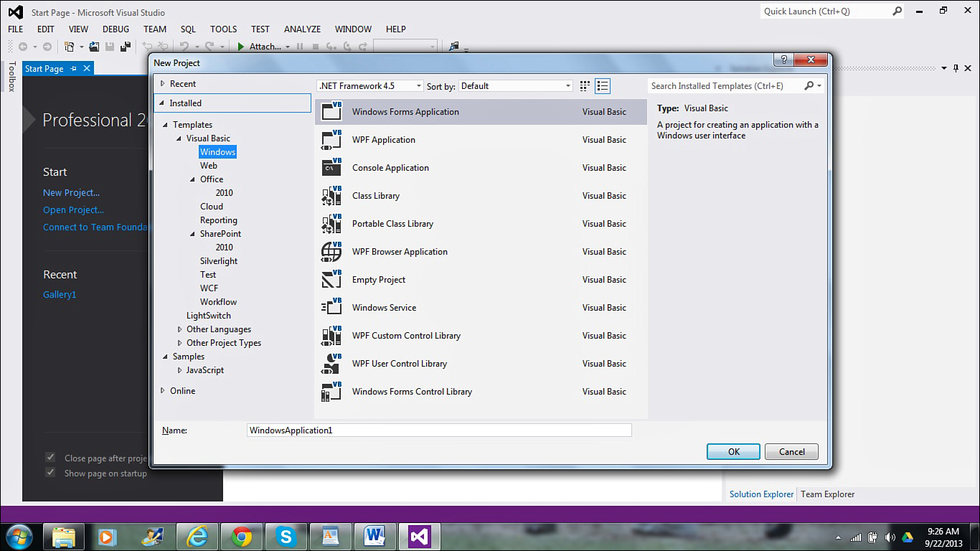980x551 pixels.
Task: Select the Empty Project template icon
Action: point(331,280)
